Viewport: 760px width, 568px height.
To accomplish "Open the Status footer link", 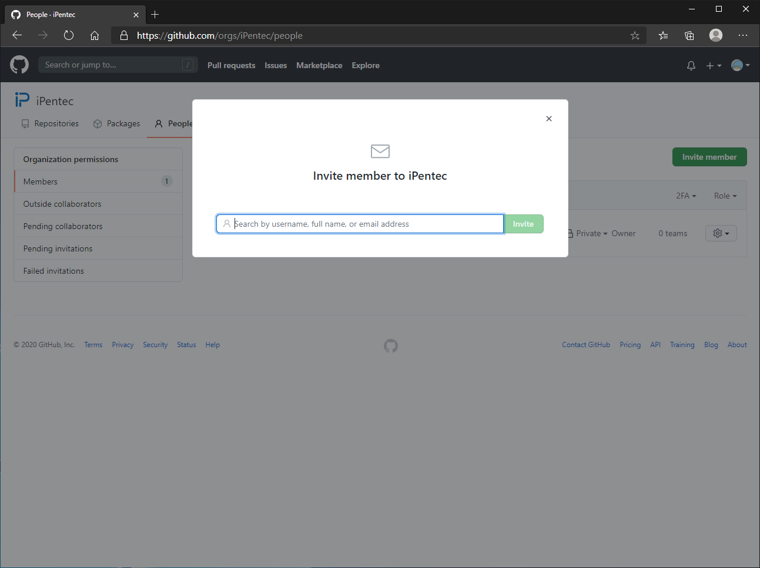I will coord(186,345).
